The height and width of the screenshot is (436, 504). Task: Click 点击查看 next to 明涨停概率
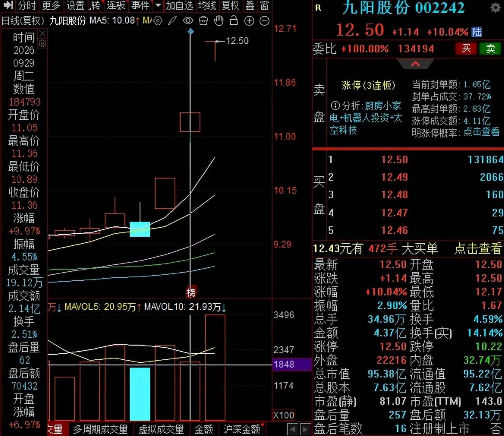(481, 132)
